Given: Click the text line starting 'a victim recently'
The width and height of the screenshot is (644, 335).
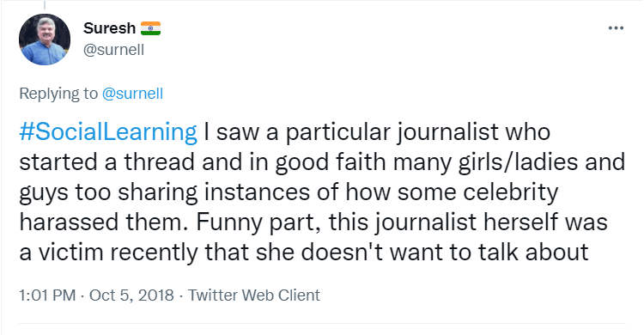Looking at the screenshot, I should pos(304,252).
